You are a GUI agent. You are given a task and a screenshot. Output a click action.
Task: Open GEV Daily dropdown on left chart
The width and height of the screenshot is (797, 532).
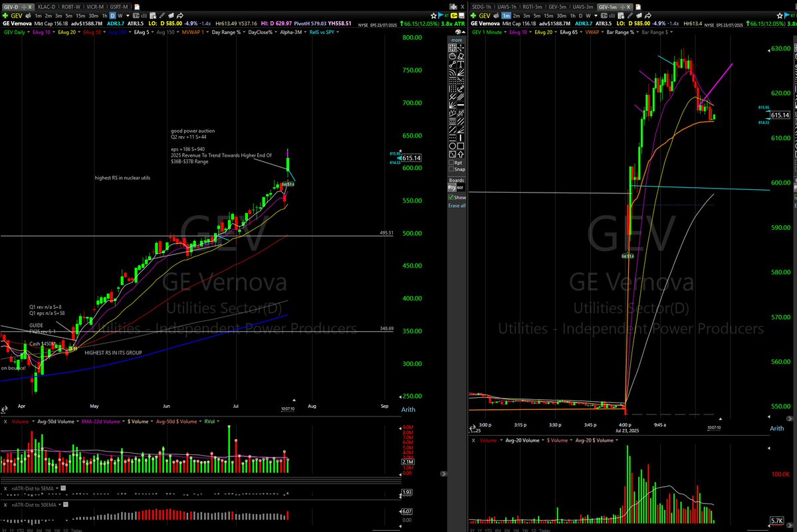tap(29, 32)
